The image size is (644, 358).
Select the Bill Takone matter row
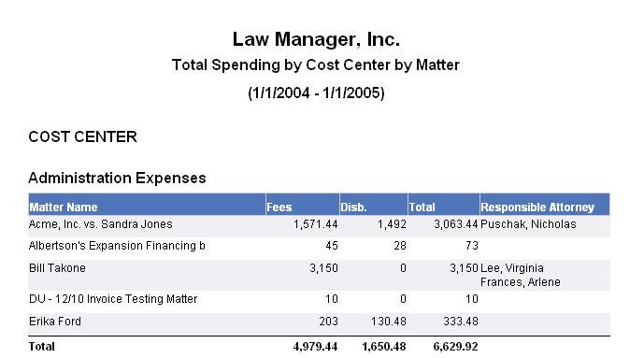[319, 275]
